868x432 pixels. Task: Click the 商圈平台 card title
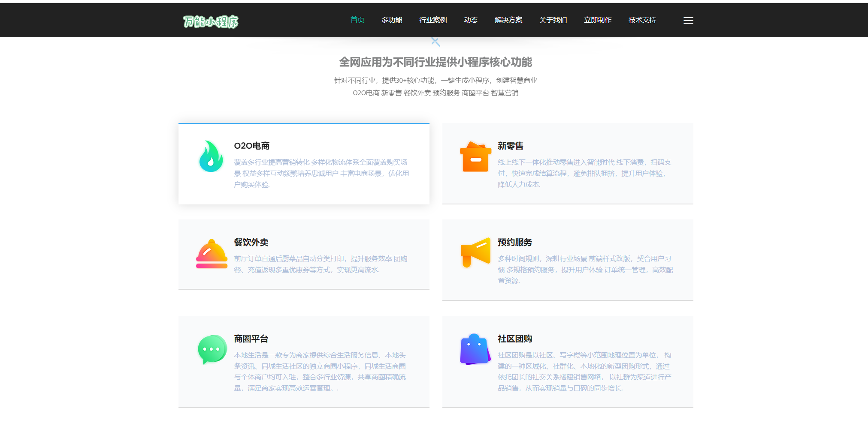click(x=251, y=339)
